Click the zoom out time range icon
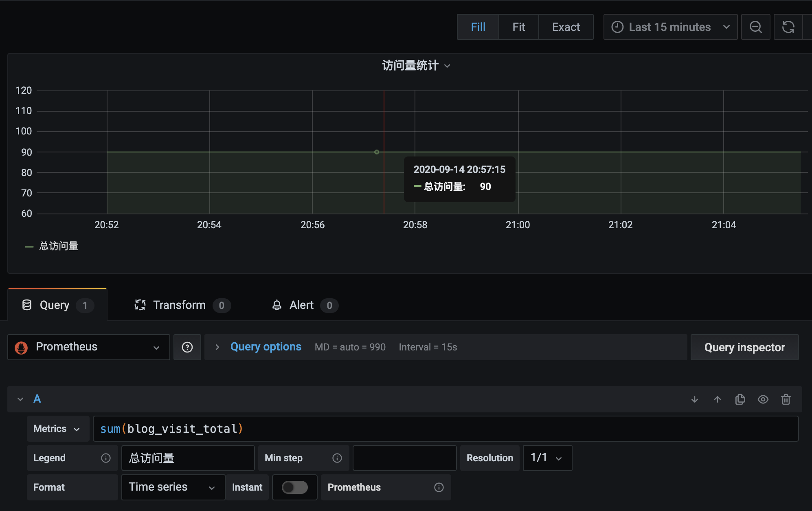 coord(755,27)
